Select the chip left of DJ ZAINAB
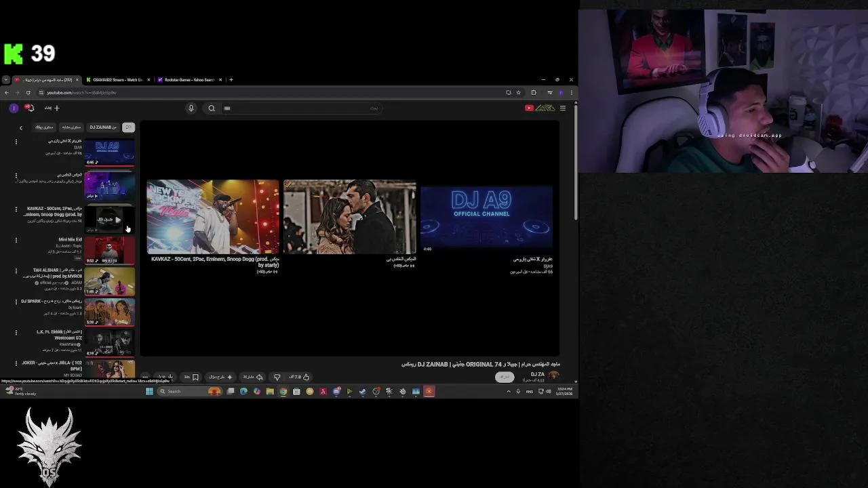Viewport: 868px width, 488px height. pos(71,127)
